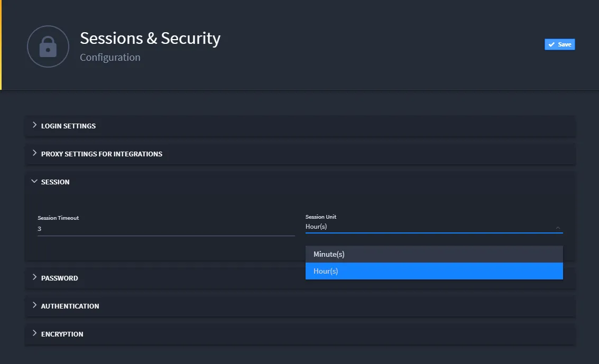Click the lock icon beside Sessions & Security

tap(48, 46)
